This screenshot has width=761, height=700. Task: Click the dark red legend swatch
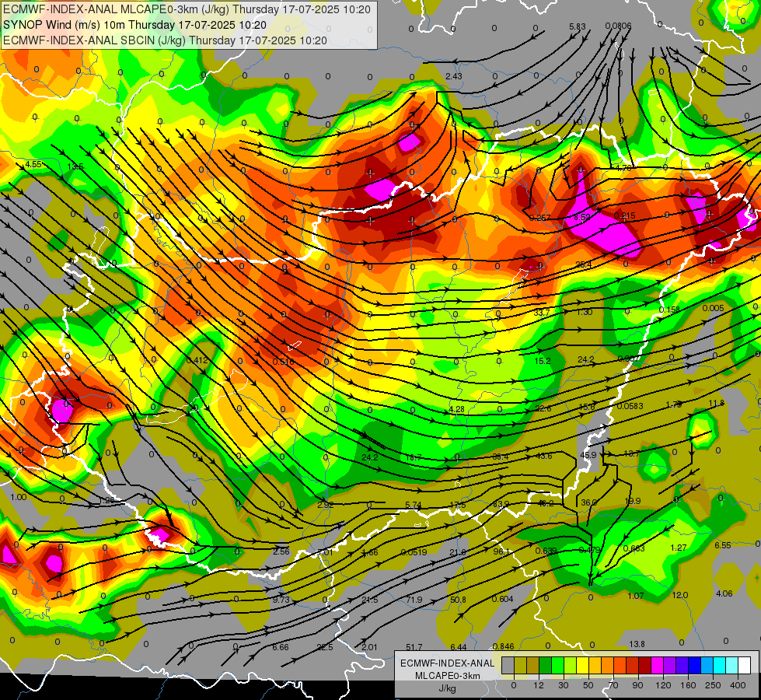645,665
